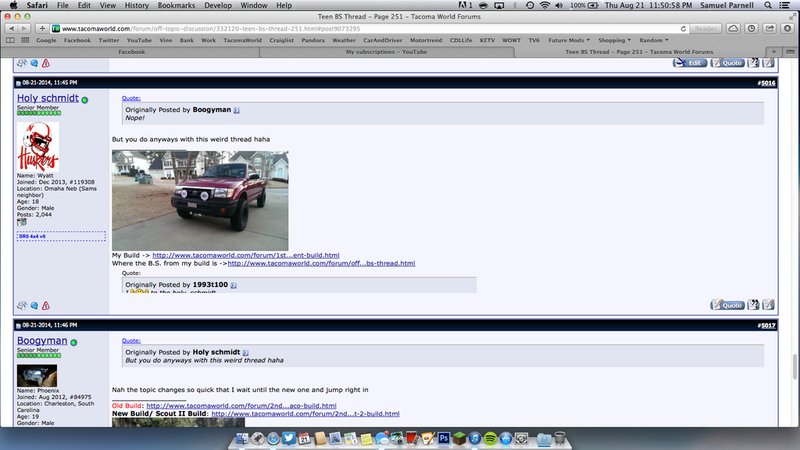Reload the page with the refresh icon
800x450 pixels.
(x=683, y=29)
